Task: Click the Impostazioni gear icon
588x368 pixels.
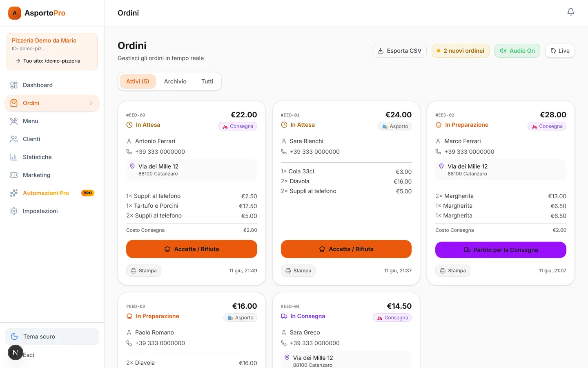Action: pos(14,211)
